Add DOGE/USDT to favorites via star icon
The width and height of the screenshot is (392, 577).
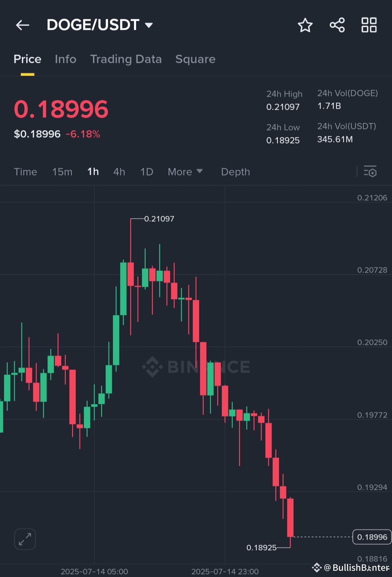pyautogui.click(x=305, y=25)
